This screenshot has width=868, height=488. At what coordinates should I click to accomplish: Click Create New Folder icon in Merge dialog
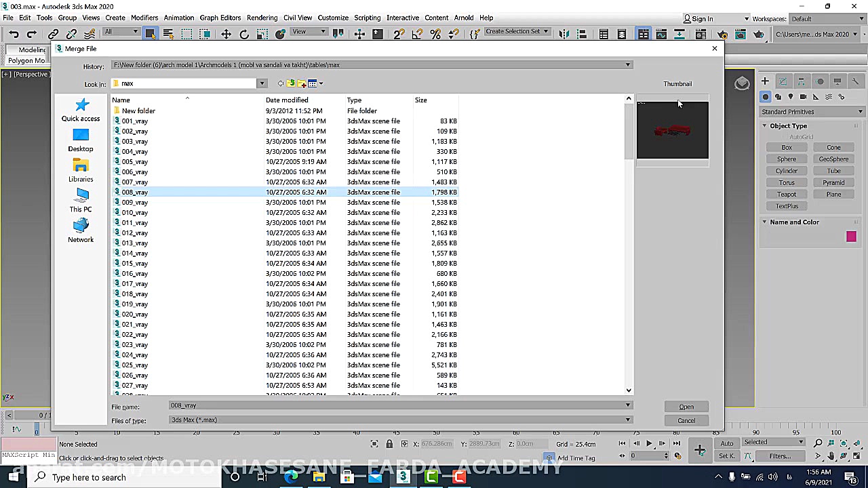302,83
